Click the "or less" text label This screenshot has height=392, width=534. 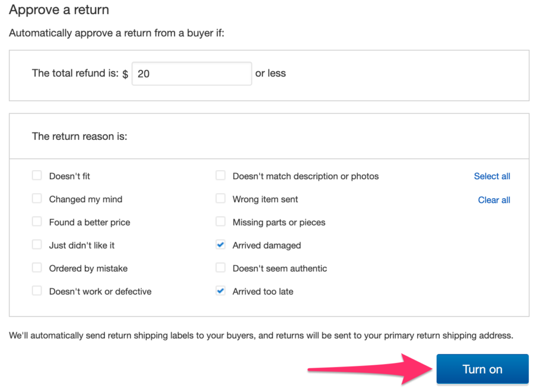click(270, 74)
